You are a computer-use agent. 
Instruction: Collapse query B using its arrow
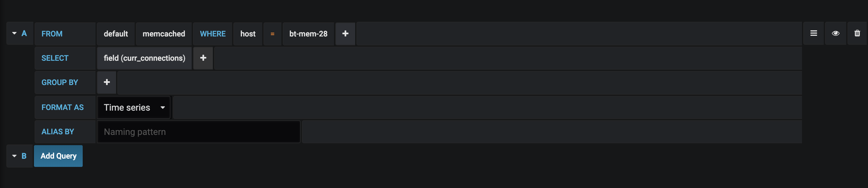coord(14,156)
